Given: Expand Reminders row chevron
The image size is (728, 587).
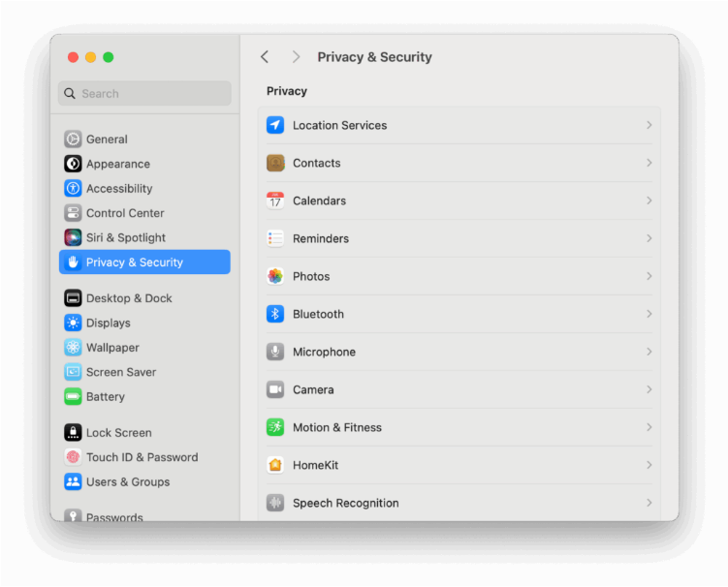Looking at the screenshot, I should (649, 238).
